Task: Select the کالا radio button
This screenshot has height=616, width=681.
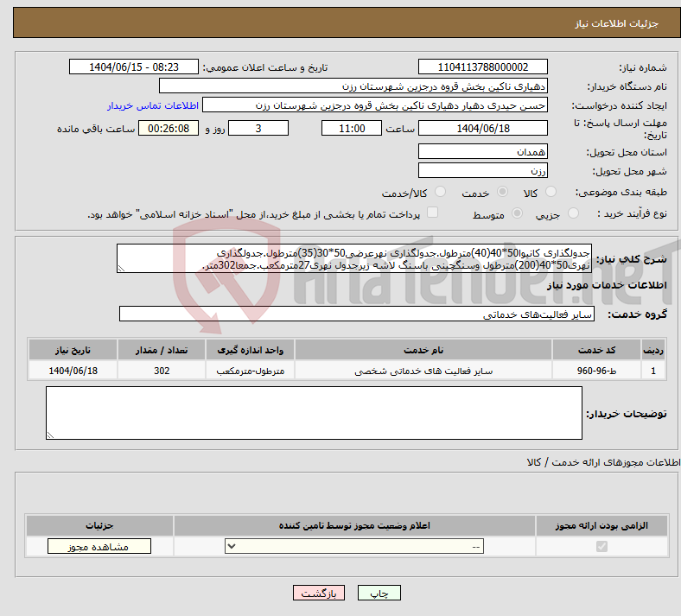Action: [551, 192]
